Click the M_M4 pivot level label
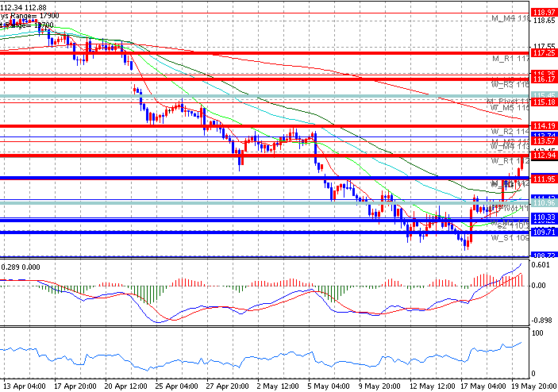558x392 pixels. pyautogui.click(x=510, y=18)
